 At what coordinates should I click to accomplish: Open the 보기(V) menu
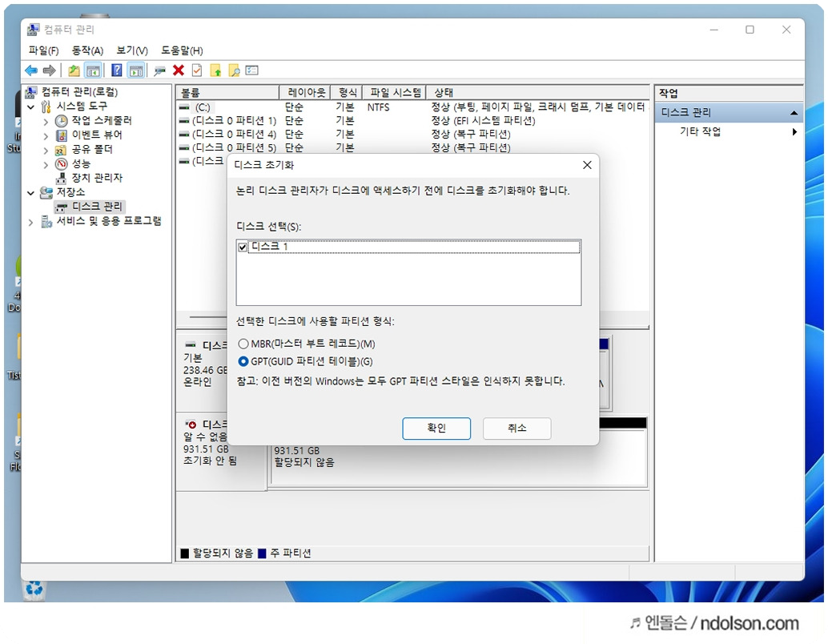point(132,50)
